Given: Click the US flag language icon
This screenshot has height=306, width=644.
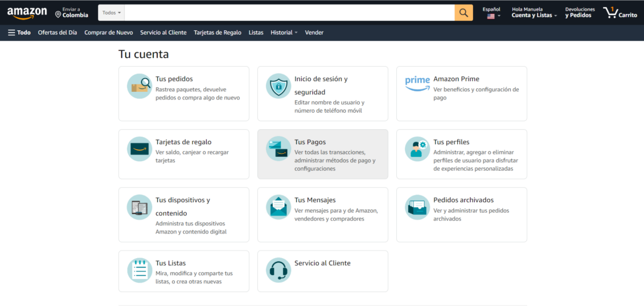Looking at the screenshot, I should [x=491, y=16].
